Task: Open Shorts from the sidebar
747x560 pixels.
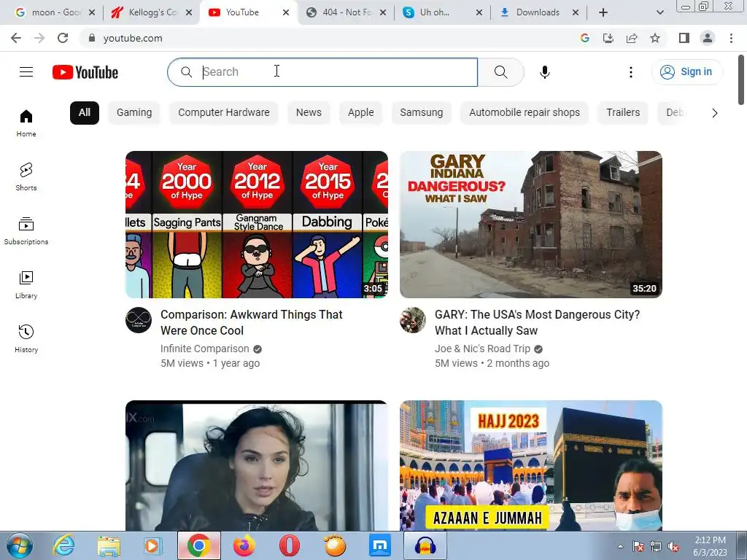Action: [x=26, y=177]
